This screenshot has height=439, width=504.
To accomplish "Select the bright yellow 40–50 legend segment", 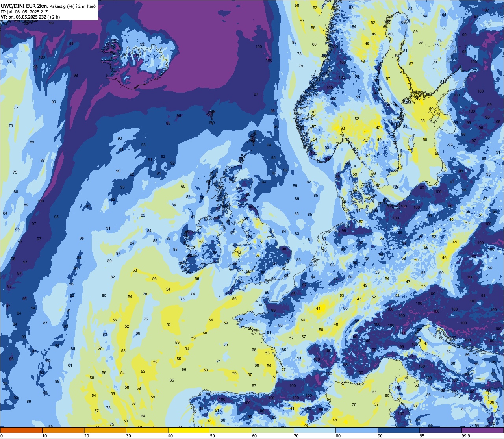I will coord(189,430).
